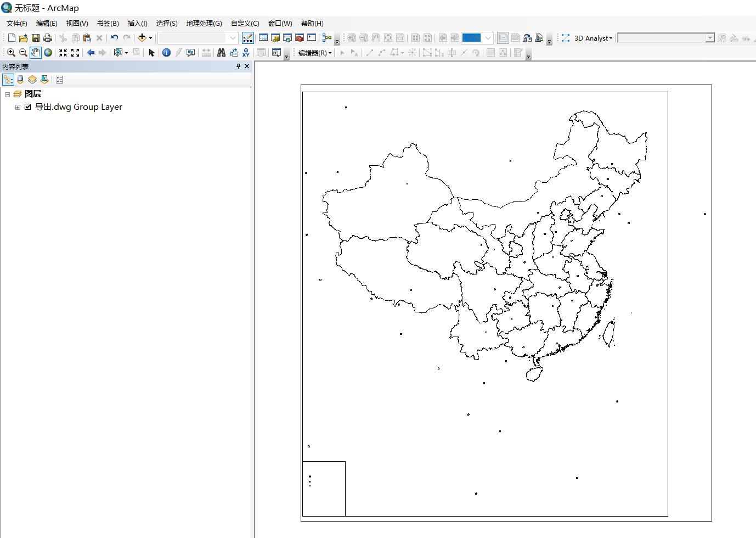
Task: Open the 3D Analyst dropdown menu
Action: 593,38
